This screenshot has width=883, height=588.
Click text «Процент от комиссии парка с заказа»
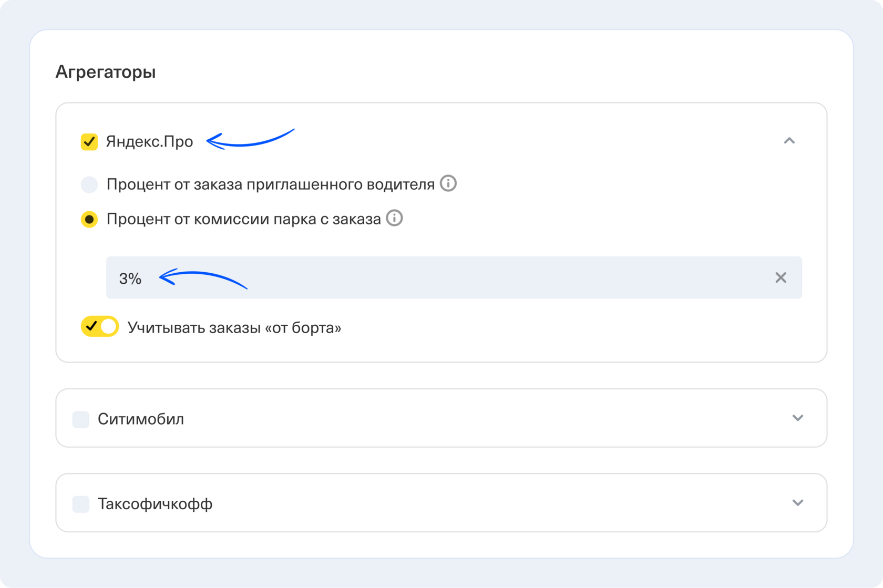click(243, 219)
